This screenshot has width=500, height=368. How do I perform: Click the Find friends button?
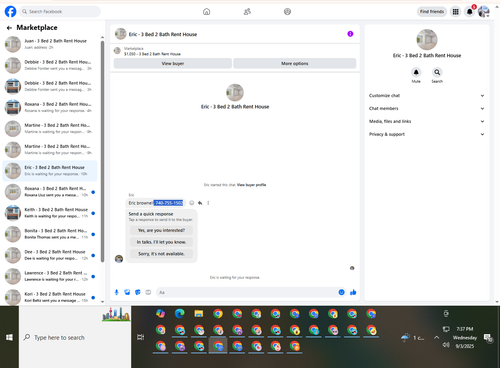pos(432,12)
